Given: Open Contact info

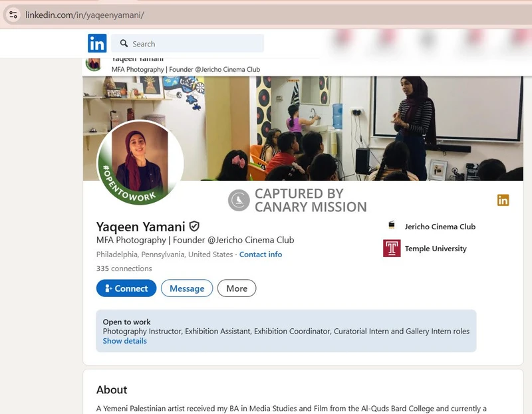Looking at the screenshot, I should [261, 255].
